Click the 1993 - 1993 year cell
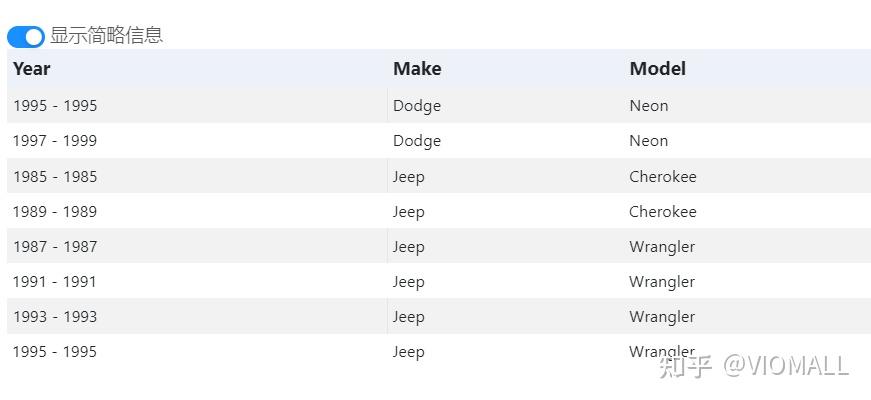871x400 pixels. pos(55,317)
